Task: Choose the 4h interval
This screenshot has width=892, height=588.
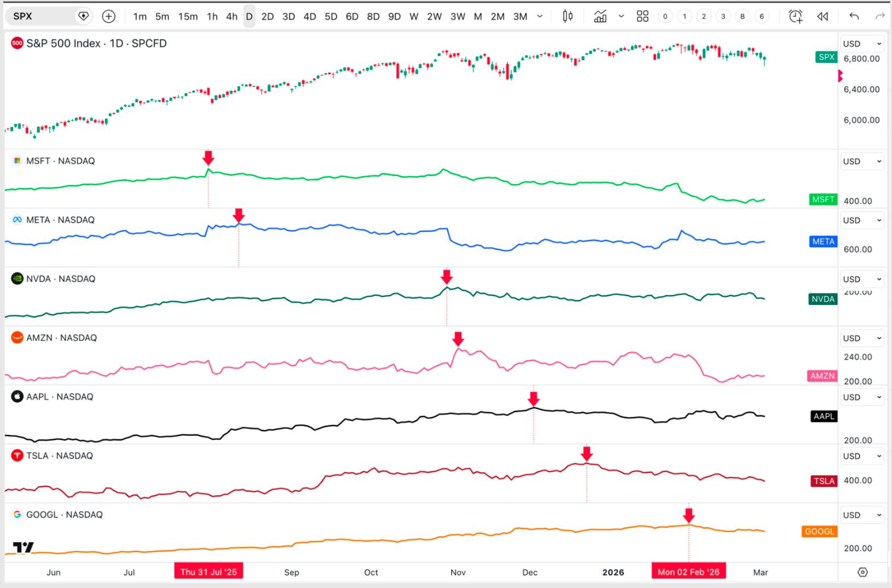Action: click(232, 16)
